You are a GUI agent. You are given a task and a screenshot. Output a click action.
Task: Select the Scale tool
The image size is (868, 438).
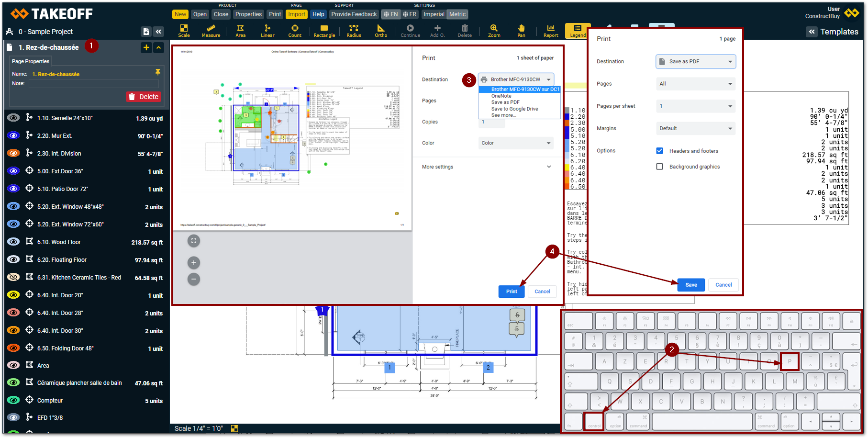click(x=184, y=31)
